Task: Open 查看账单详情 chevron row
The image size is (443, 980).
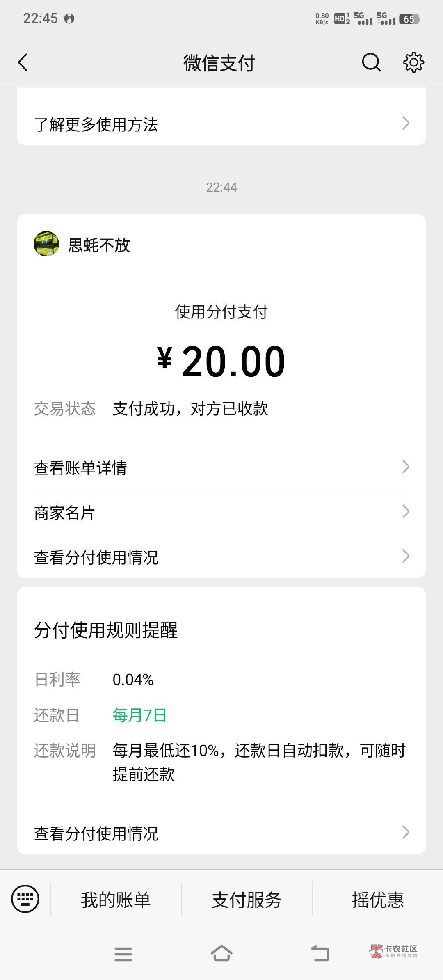Action: click(221, 467)
